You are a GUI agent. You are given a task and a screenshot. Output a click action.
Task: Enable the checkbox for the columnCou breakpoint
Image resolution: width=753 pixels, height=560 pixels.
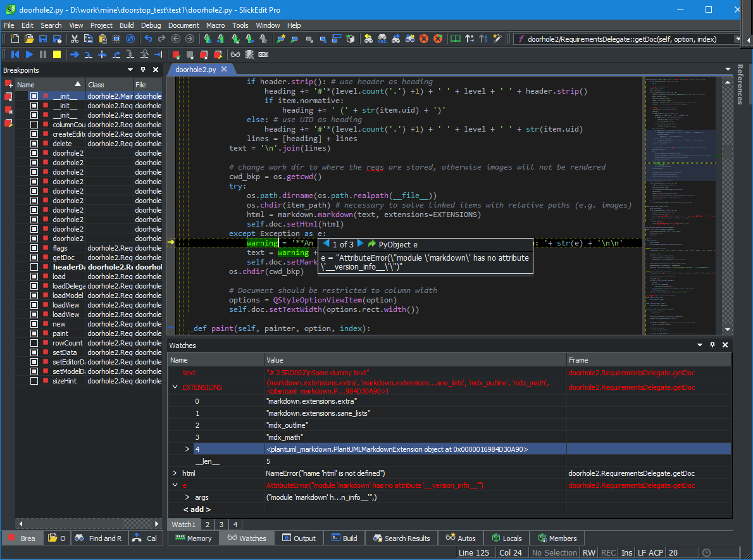(34, 124)
